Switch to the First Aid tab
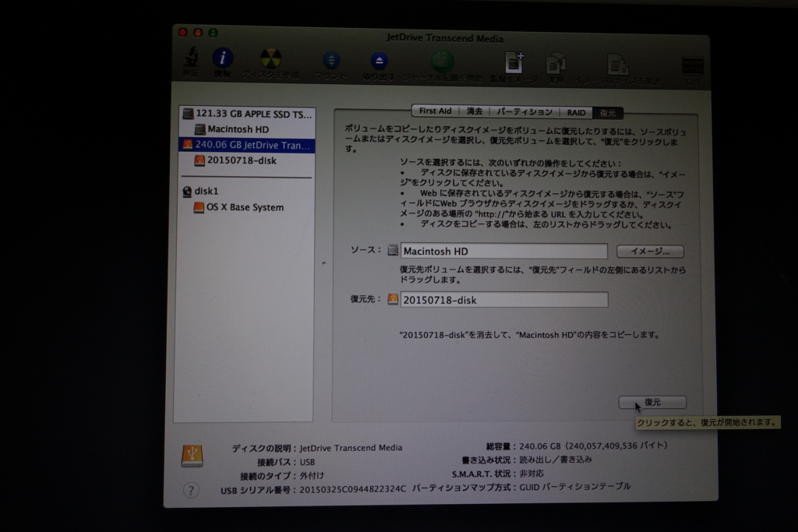This screenshot has height=532, width=798. coord(434,111)
